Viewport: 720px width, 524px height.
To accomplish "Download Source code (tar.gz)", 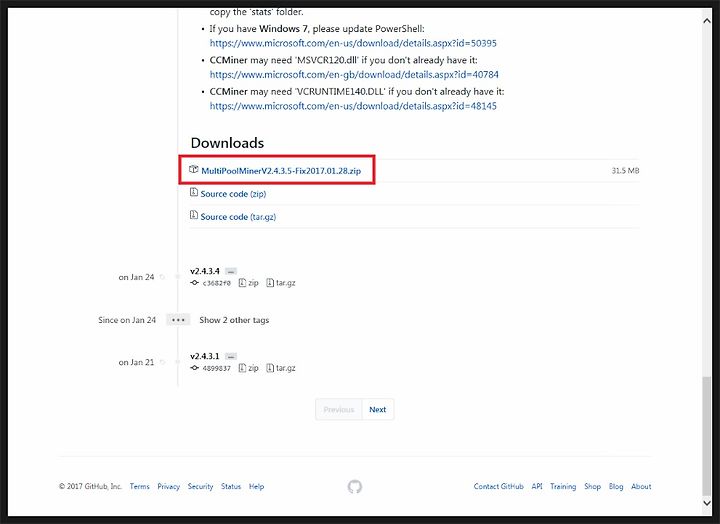I will point(238,217).
